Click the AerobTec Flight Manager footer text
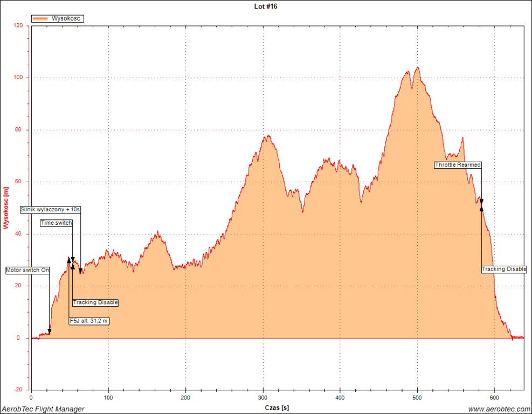Screen dimensions: 532x414 tap(43, 409)
